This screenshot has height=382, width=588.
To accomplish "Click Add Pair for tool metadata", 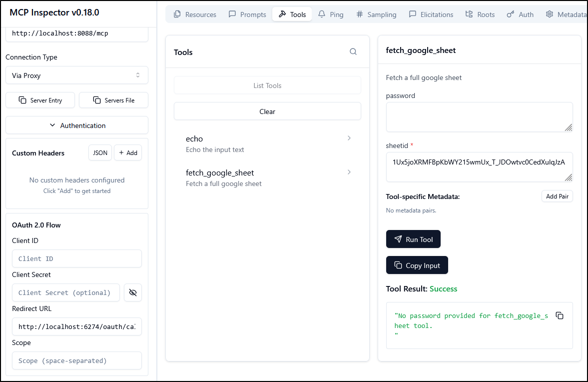I will coord(557,196).
